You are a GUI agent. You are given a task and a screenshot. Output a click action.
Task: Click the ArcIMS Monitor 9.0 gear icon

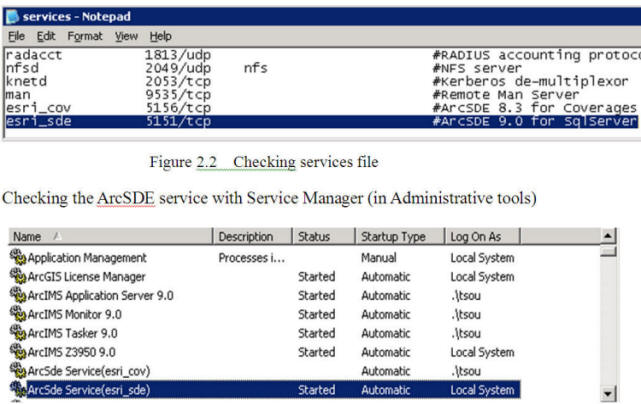tap(18, 314)
